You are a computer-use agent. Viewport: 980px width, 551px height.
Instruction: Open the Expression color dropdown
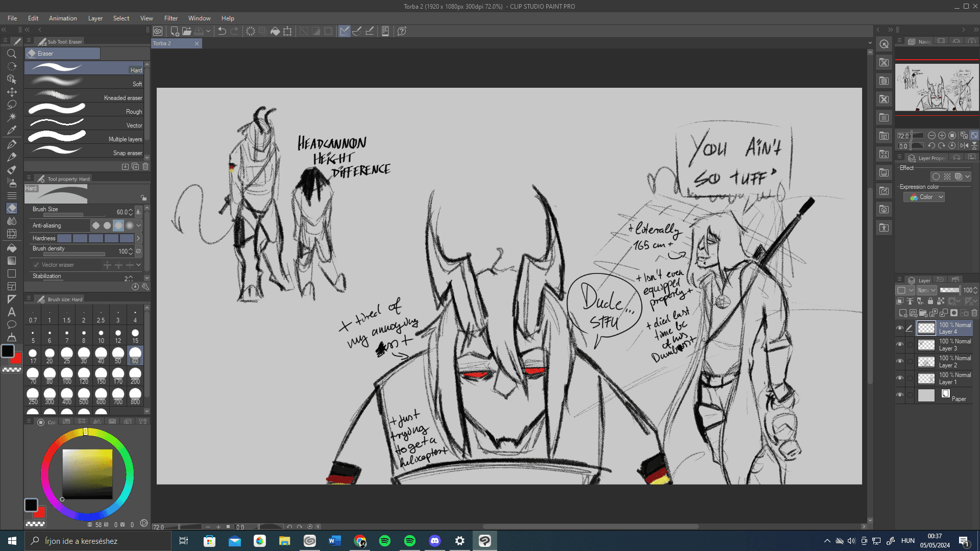point(924,197)
